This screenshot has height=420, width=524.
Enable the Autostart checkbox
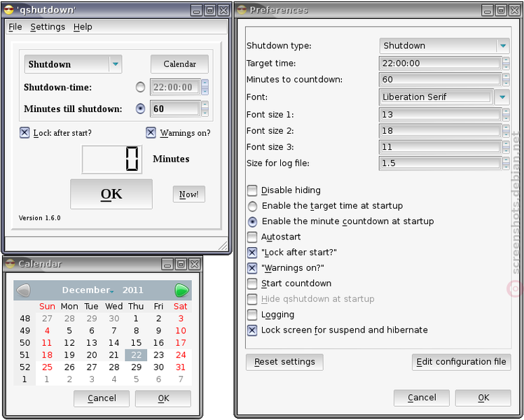tap(252, 237)
